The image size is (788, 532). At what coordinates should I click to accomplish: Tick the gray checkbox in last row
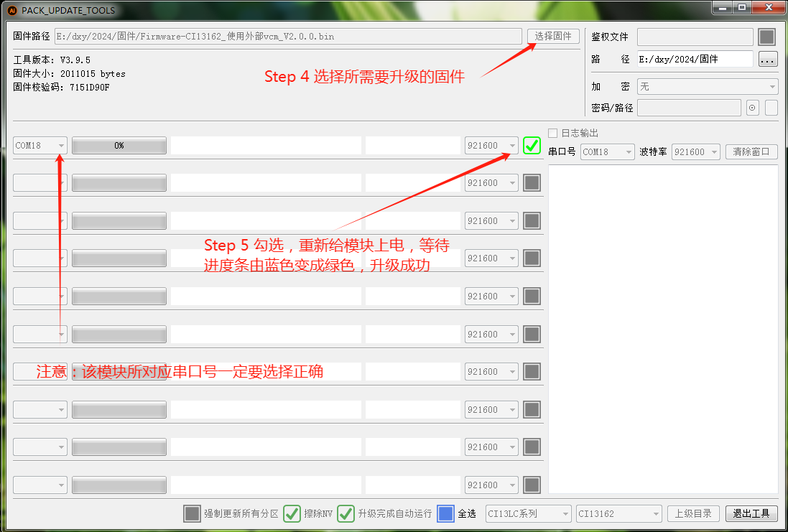[532, 485]
